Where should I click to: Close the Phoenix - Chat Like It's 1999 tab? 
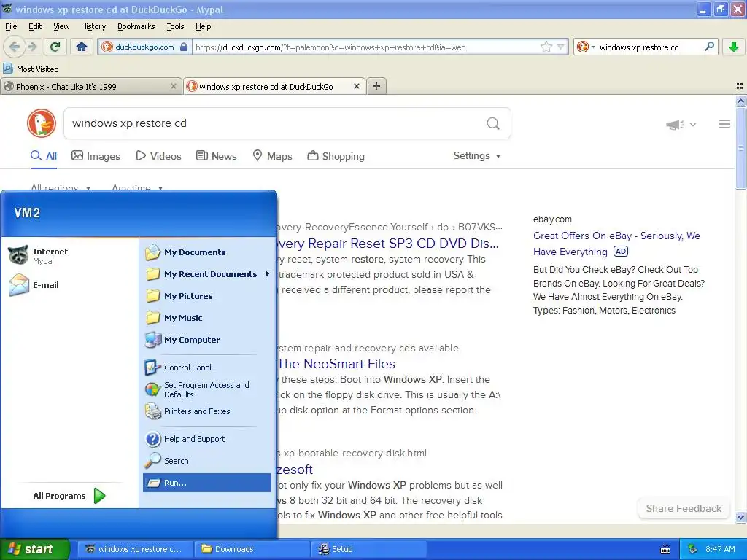coord(174,86)
